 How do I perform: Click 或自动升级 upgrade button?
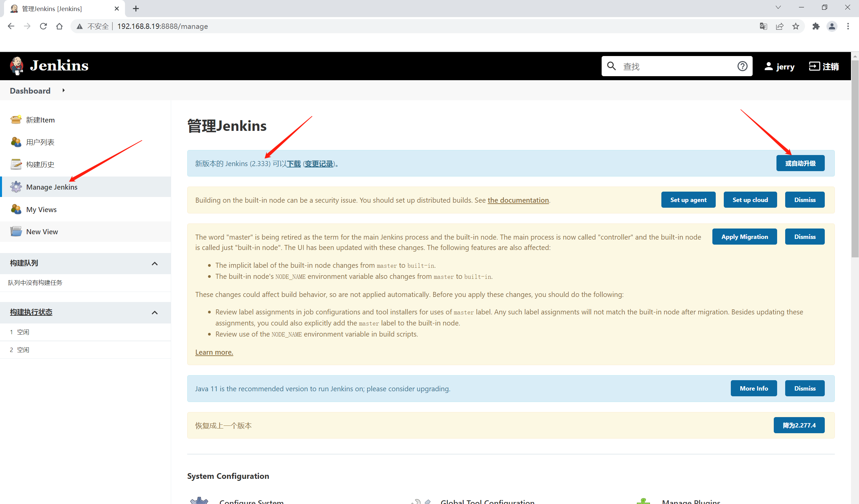[800, 163]
